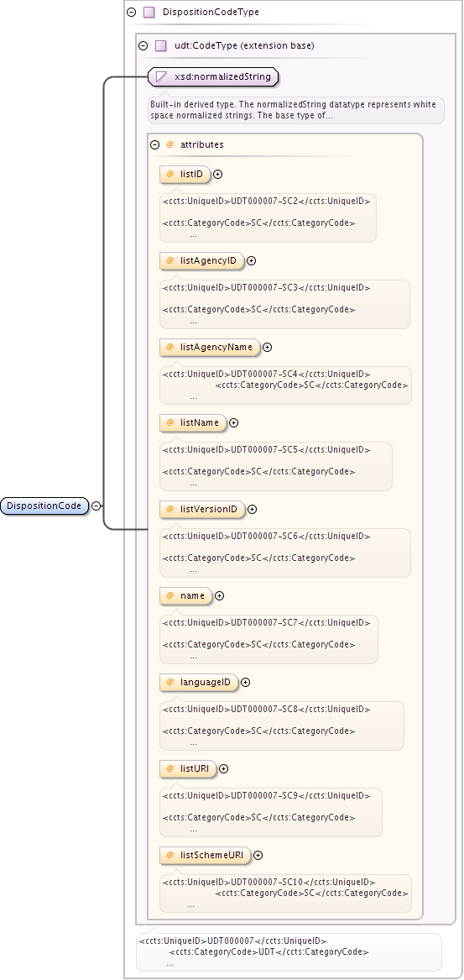The height and width of the screenshot is (980, 464).
Task: Collapse the DispositionCodeType container
Action: [131, 12]
